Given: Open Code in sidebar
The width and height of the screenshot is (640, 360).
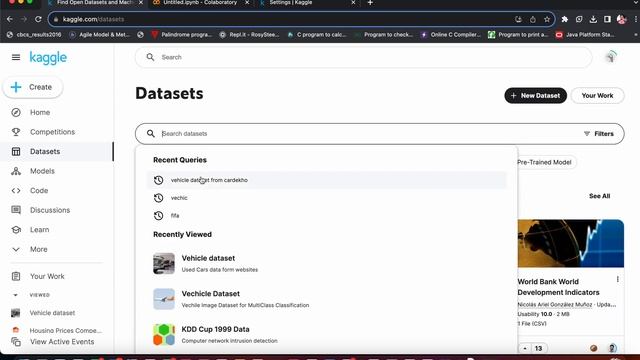Looking at the screenshot, I should [39, 191].
